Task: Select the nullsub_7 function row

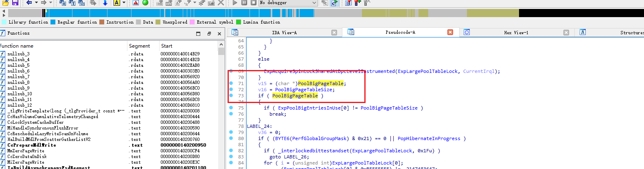Action: (x=109, y=77)
